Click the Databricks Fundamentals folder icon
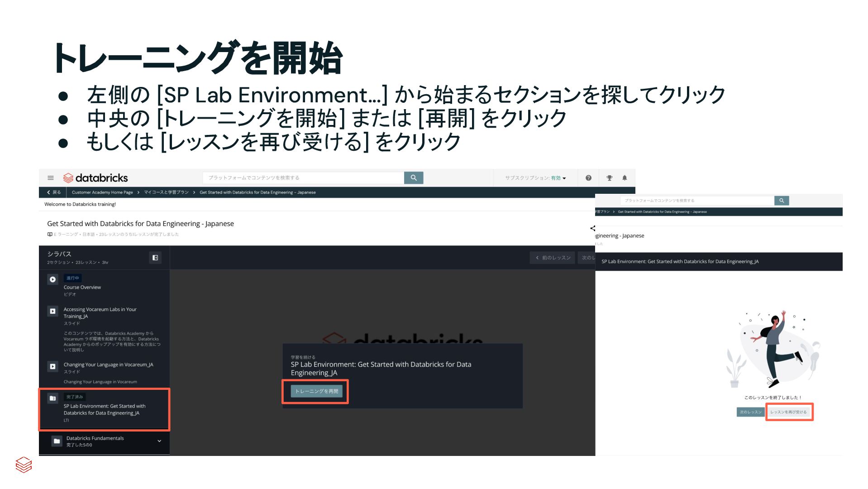 click(57, 441)
